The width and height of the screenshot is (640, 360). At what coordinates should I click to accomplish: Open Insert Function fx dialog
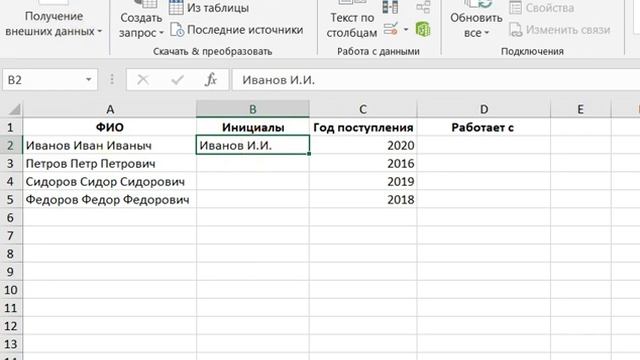[211, 80]
